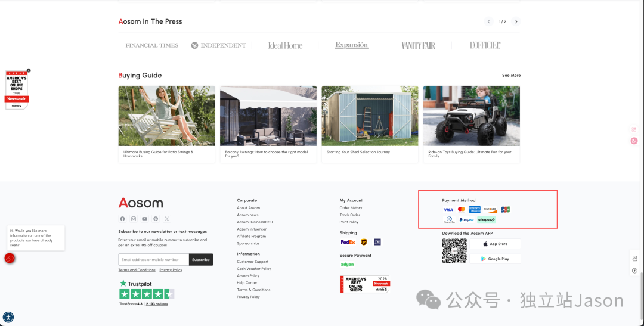The width and height of the screenshot is (644, 326).
Task: Open Track Order link
Action: (x=350, y=215)
